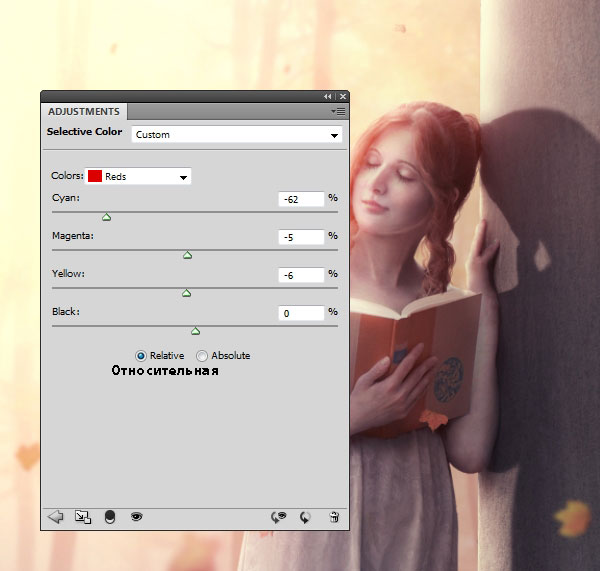Viewport: 600px width, 571px height.
Task: Open the Selective Color preset dropdown
Action: 237,135
